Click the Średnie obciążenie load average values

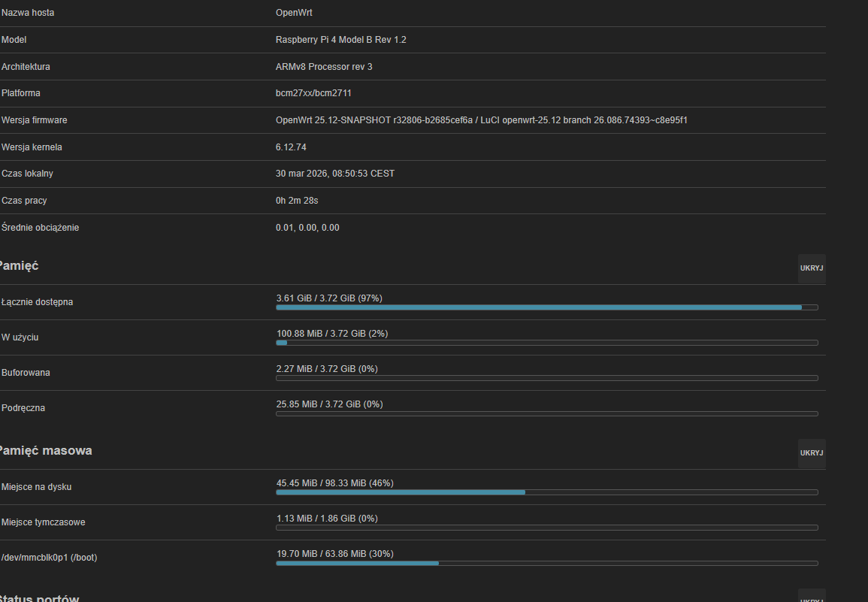307,228
